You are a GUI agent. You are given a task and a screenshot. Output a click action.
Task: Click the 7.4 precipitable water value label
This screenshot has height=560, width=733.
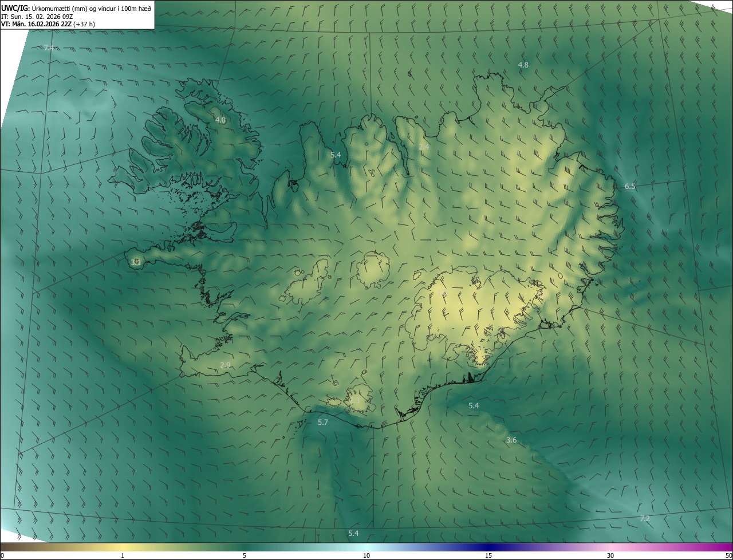click(49, 48)
